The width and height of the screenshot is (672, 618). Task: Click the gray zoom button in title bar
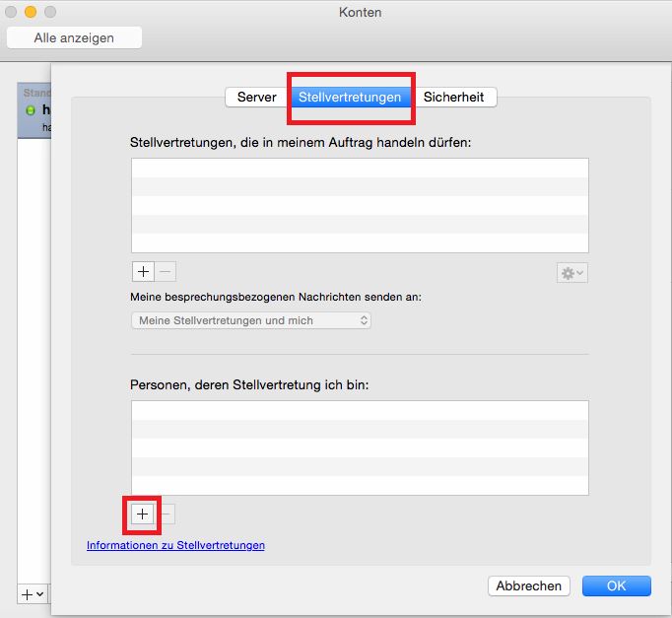pos(49,13)
